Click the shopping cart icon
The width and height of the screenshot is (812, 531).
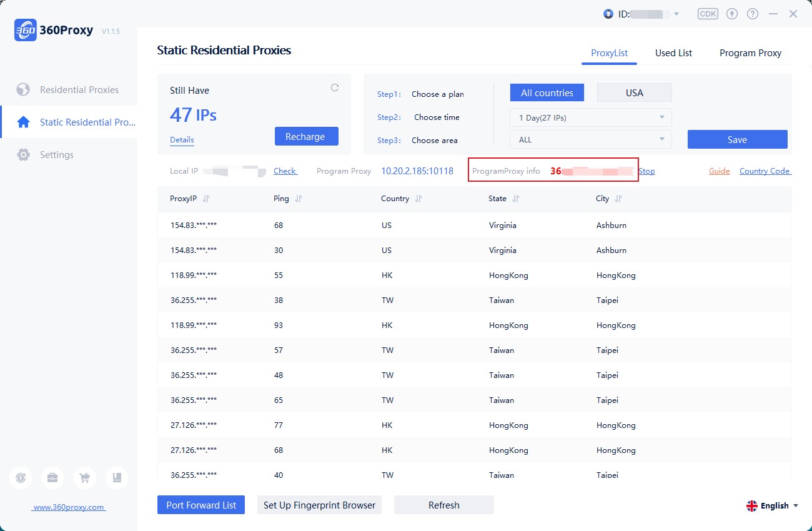click(85, 478)
